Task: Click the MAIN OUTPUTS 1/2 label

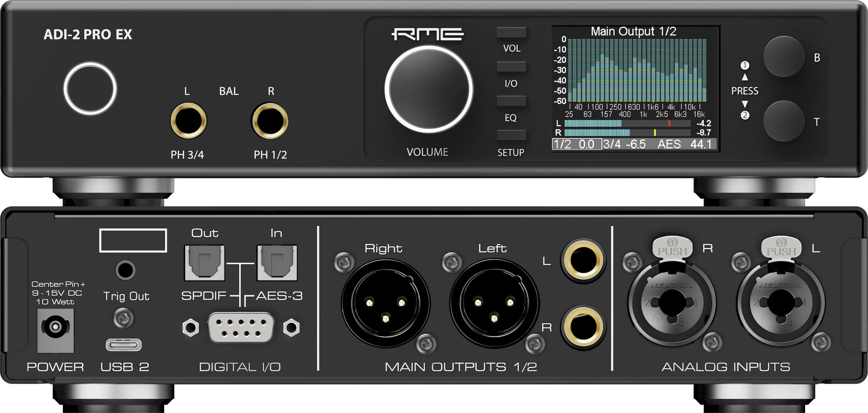Action: click(x=461, y=367)
